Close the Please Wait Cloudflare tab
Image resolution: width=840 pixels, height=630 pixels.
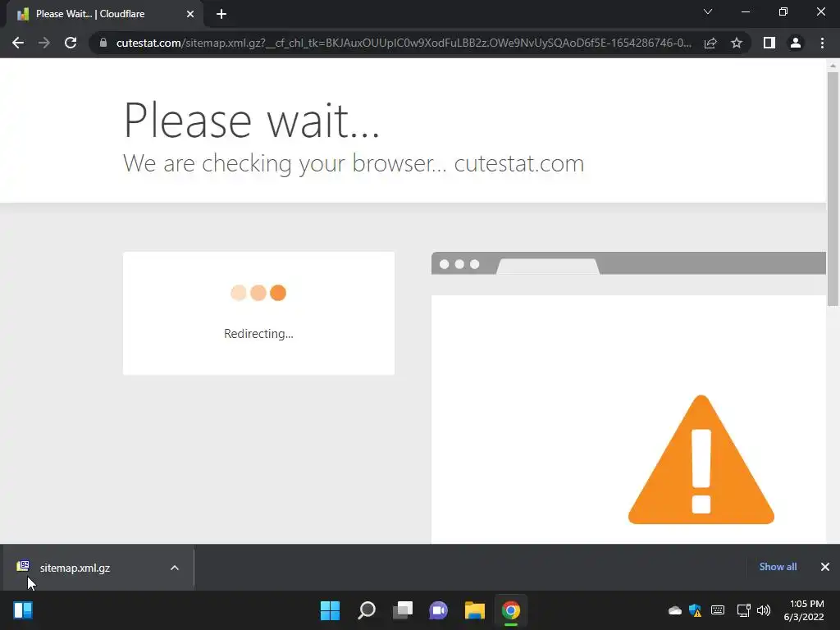[190, 14]
